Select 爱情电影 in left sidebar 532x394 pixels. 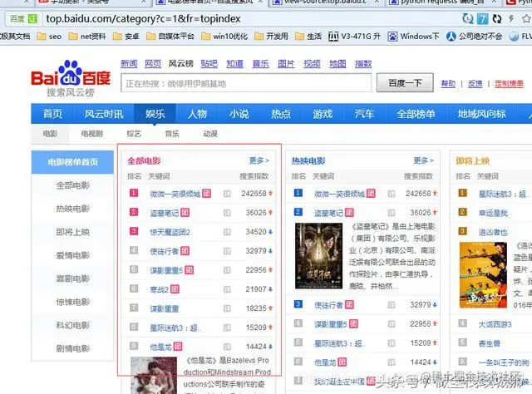click(73, 255)
